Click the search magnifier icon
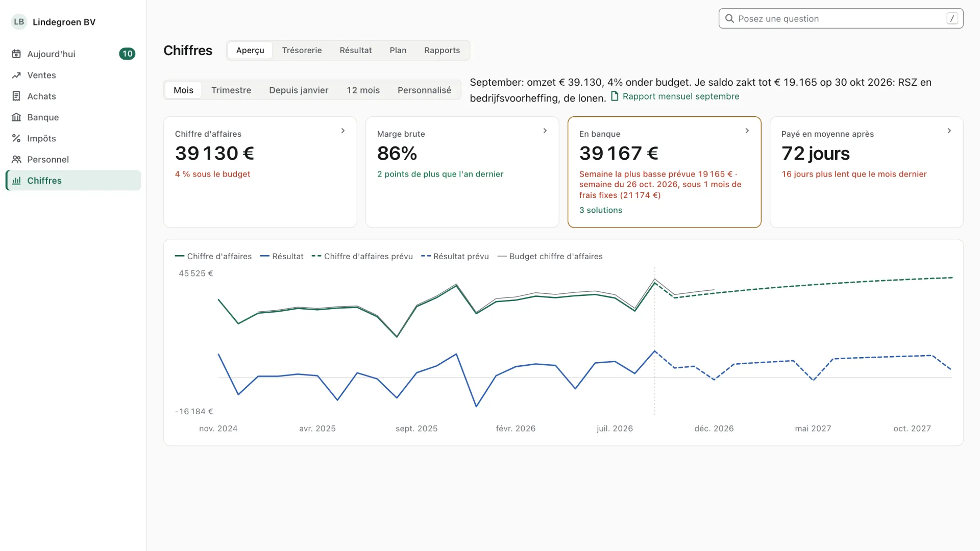The height and width of the screenshot is (551, 980). click(729, 19)
